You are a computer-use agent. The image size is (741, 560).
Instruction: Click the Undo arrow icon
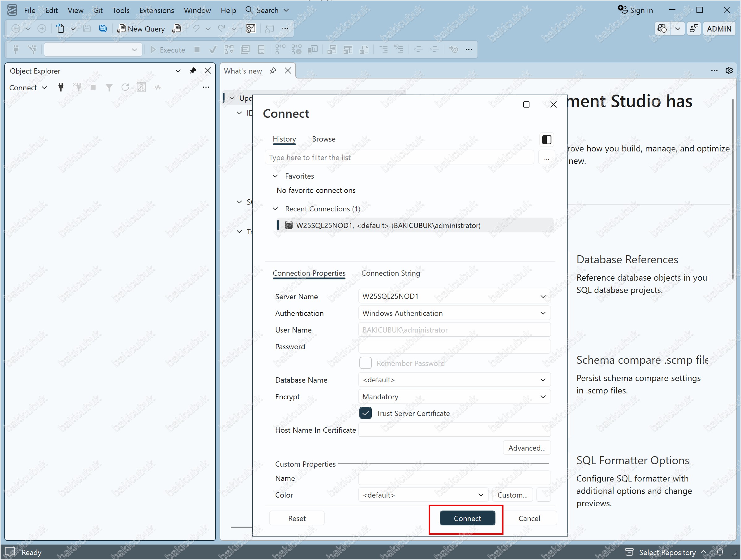(196, 28)
